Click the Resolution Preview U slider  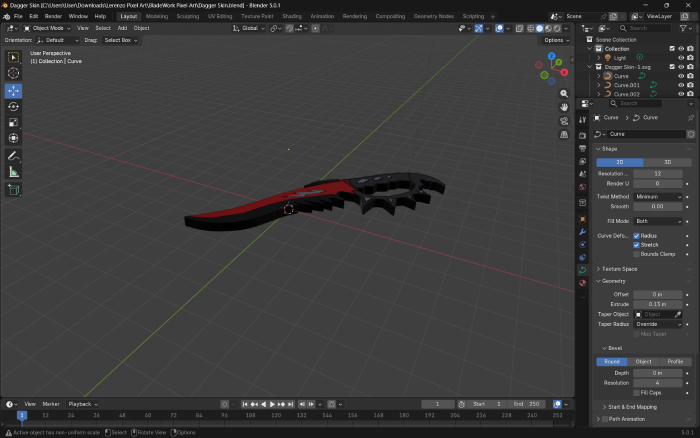658,174
